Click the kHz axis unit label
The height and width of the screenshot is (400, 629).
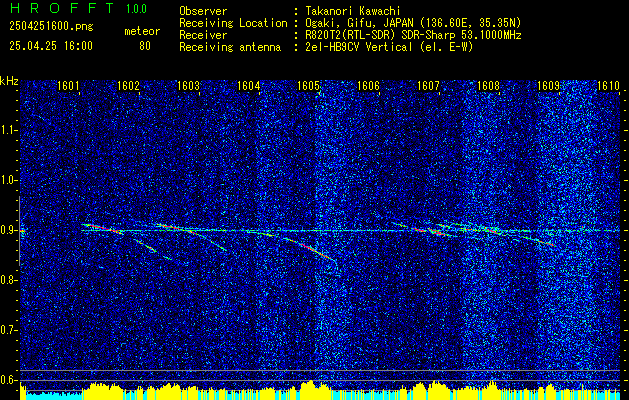[9, 81]
